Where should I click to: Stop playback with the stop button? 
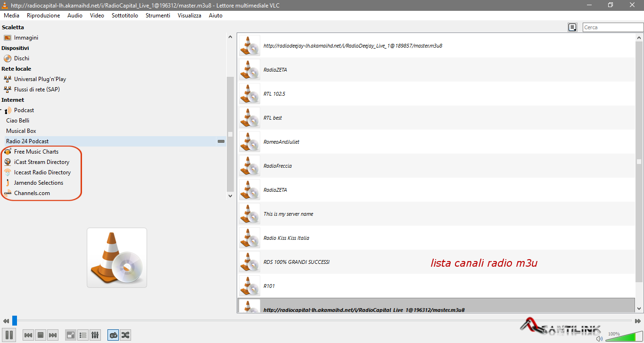click(41, 335)
